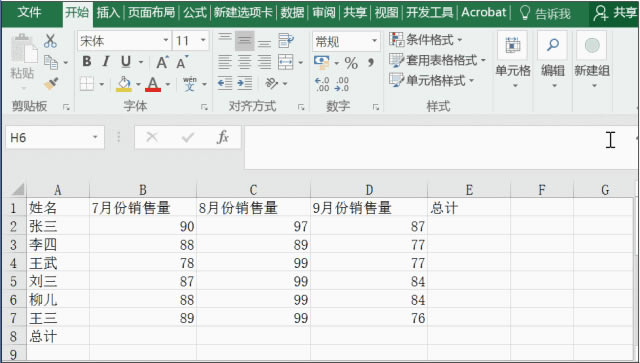Open font group dialog launcher
Image resolution: width=640 pixels, height=363 pixels.
tap(204, 107)
